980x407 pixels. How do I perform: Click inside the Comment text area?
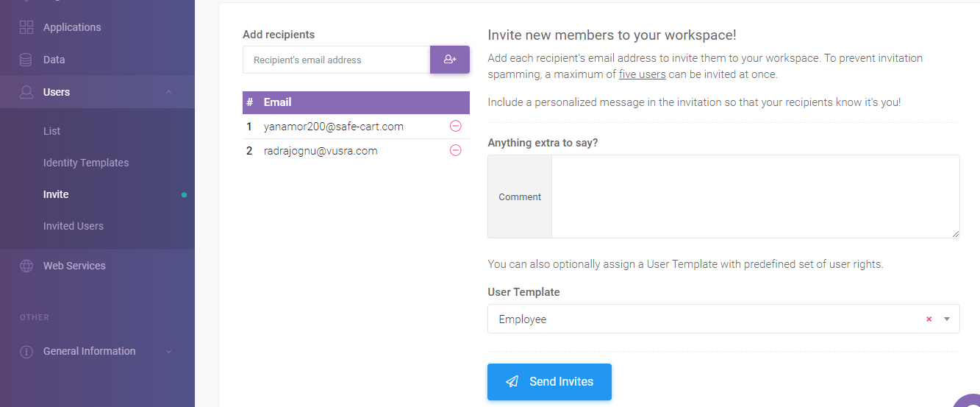(x=755, y=197)
